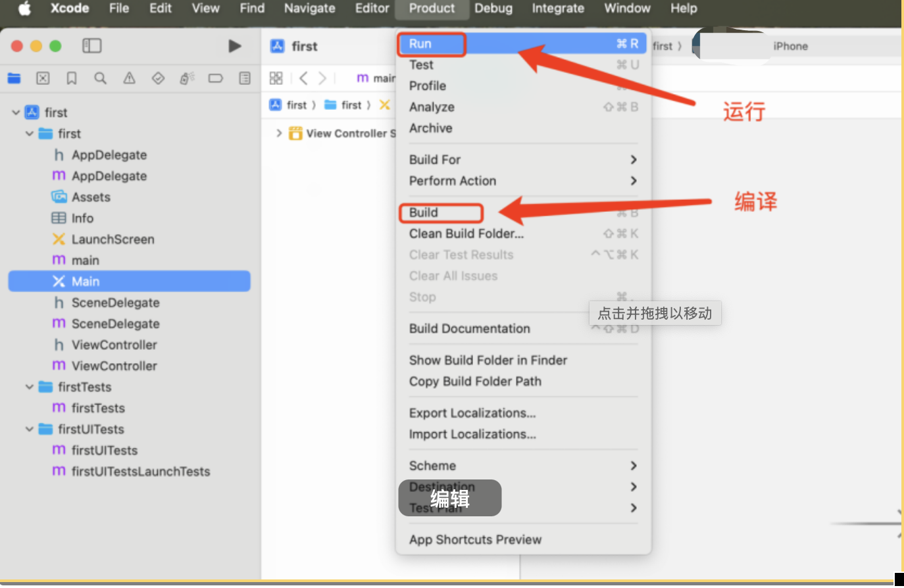Screen dimensions: 904x588
Task: Choose Show Build Folder in Finder
Action: [523, 360]
